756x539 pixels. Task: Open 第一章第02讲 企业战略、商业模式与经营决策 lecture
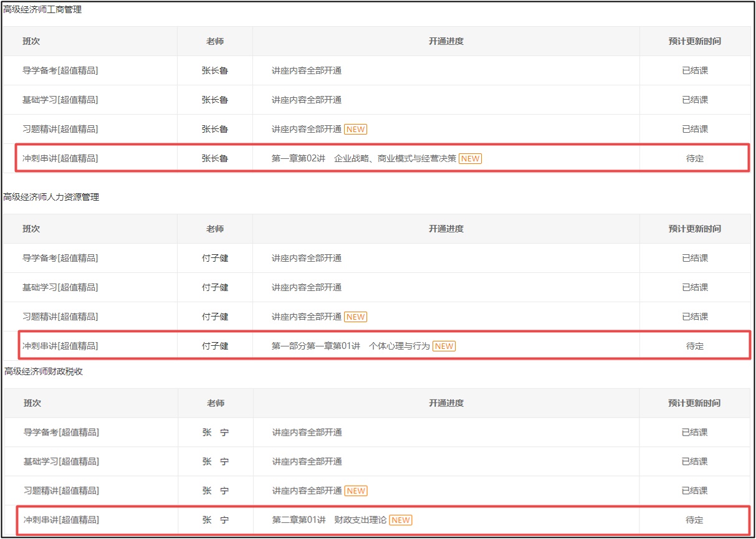pyautogui.click(x=364, y=159)
